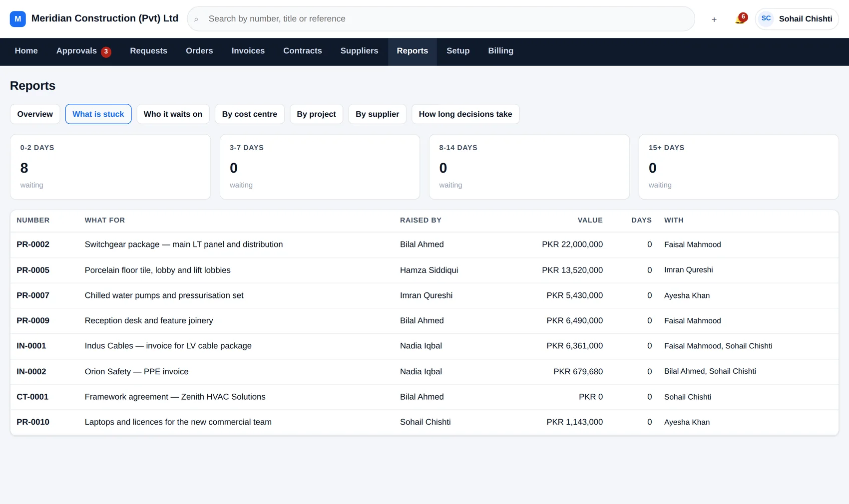Viewport: 849px width, 504px height.
Task: Go to Billing
Action: pyautogui.click(x=501, y=51)
